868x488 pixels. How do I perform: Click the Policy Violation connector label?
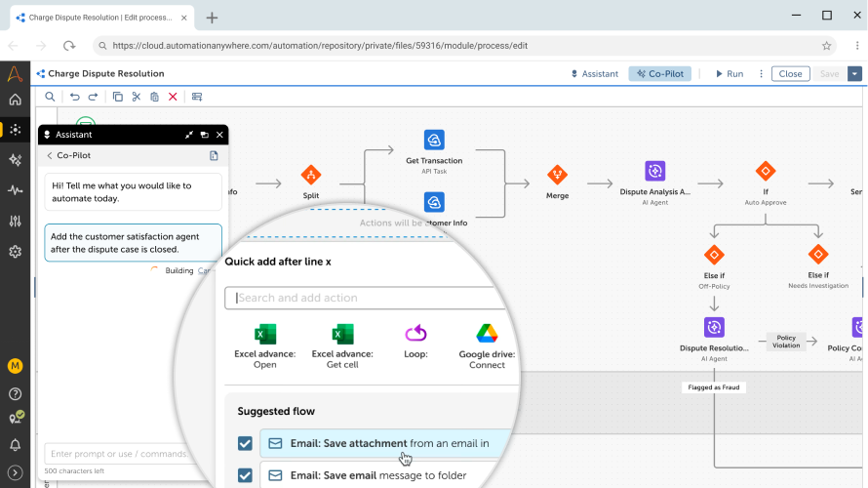[x=786, y=342]
